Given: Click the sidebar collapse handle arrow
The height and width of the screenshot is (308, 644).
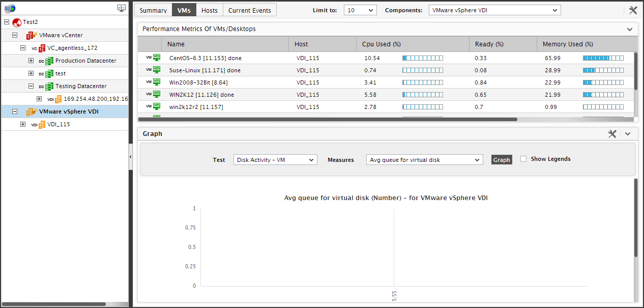Looking at the screenshot, I should click(x=131, y=157).
